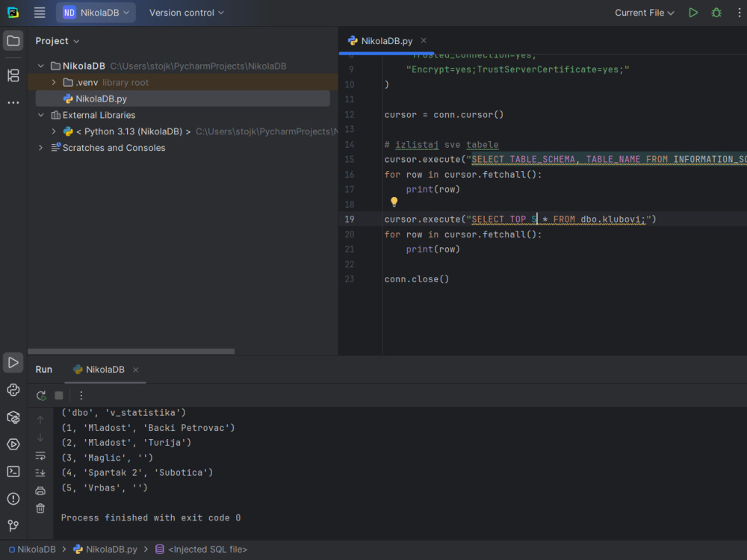This screenshot has width=747, height=560.
Task: Click the 'Process finished with exit code 0' text
Action: [151, 518]
